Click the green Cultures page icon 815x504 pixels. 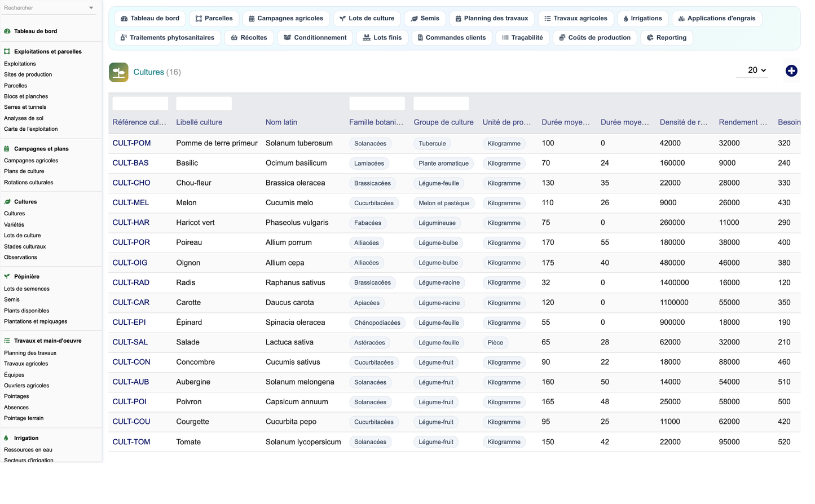click(x=118, y=72)
